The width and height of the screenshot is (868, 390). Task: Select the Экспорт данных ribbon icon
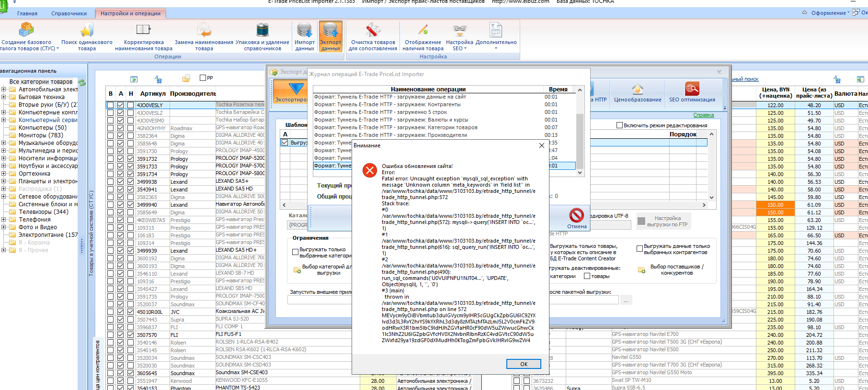(x=331, y=37)
